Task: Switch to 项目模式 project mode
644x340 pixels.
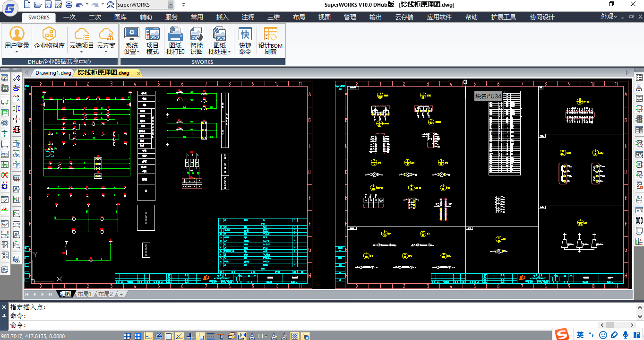Action: tap(153, 41)
